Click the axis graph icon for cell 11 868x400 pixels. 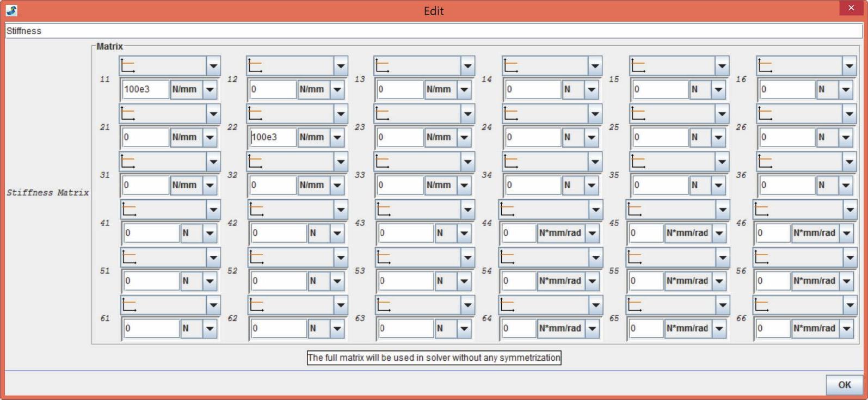[x=128, y=66]
